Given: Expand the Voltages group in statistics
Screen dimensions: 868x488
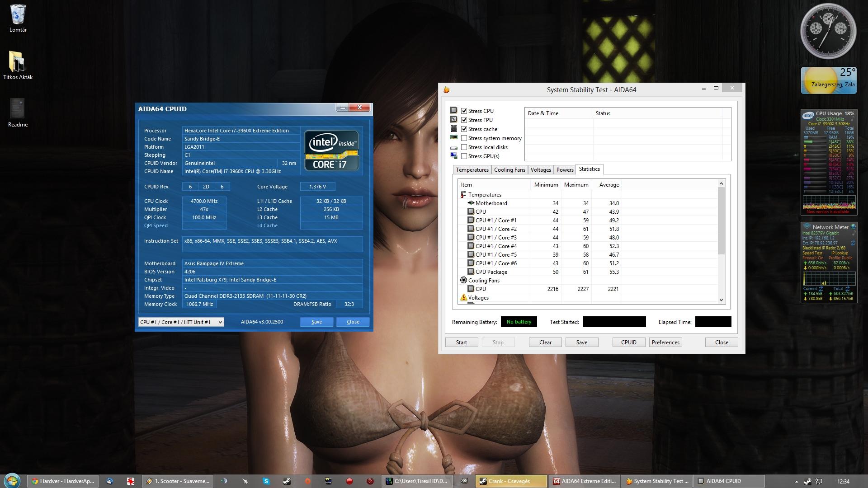Looking at the screenshot, I should click(478, 297).
